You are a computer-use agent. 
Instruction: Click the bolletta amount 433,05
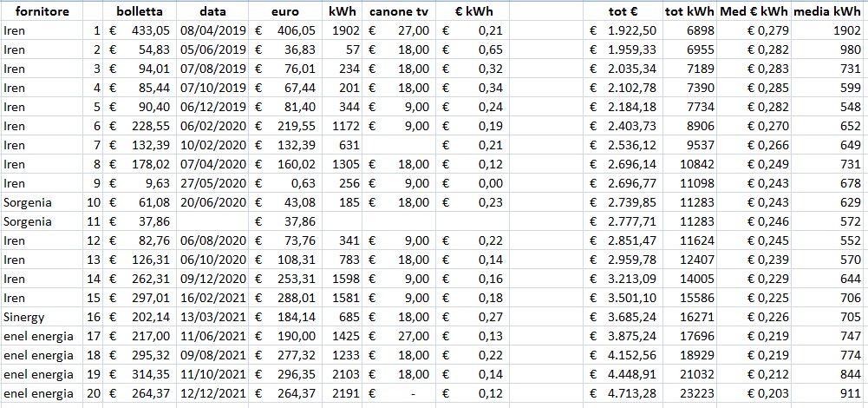tap(141, 30)
